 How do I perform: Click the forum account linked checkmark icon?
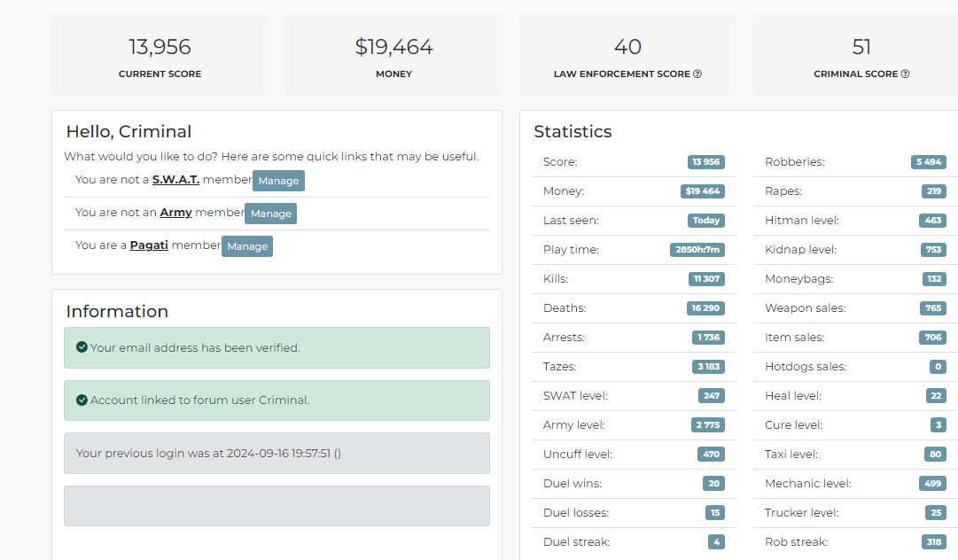pos(82,400)
